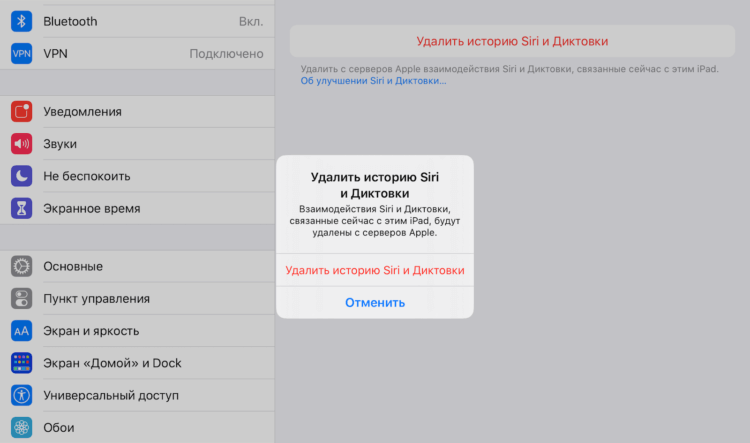Open the Пункт управления toggles icon
Screen dimensions: 750x443
click(22, 299)
